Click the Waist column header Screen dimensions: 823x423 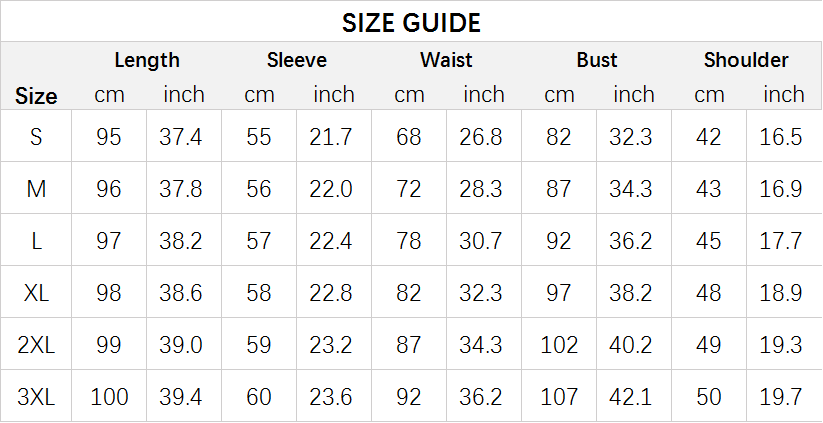click(x=446, y=60)
